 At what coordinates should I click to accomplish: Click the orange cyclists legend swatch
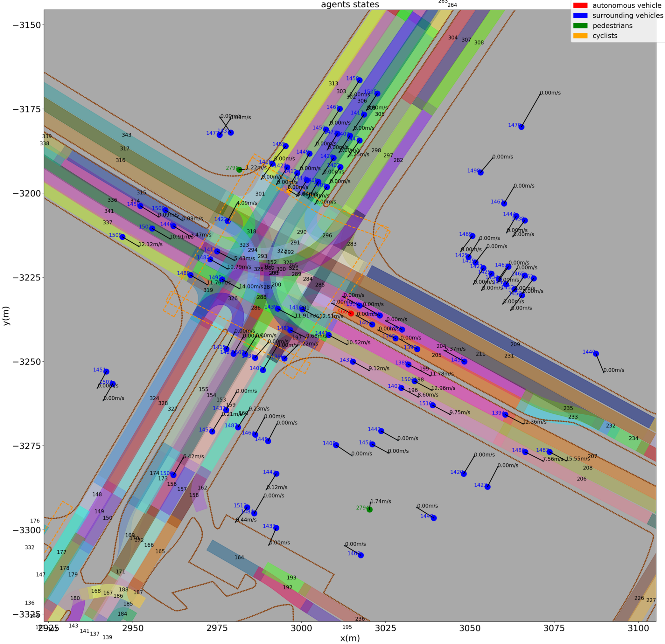580,36
